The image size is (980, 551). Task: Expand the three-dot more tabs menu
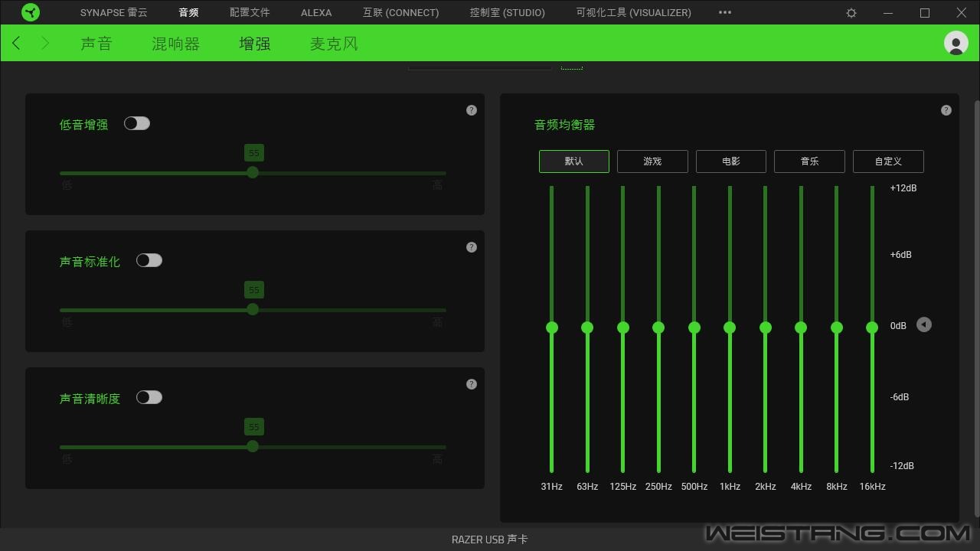[x=725, y=12]
